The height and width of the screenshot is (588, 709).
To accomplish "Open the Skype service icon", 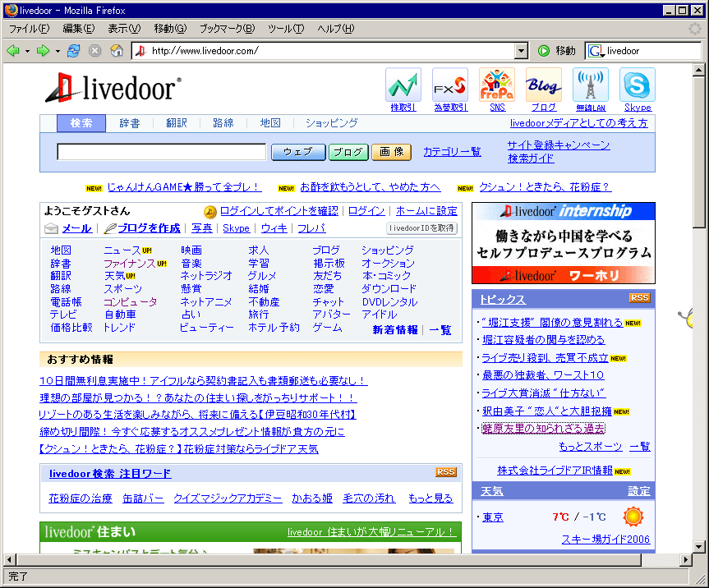I will (637, 85).
